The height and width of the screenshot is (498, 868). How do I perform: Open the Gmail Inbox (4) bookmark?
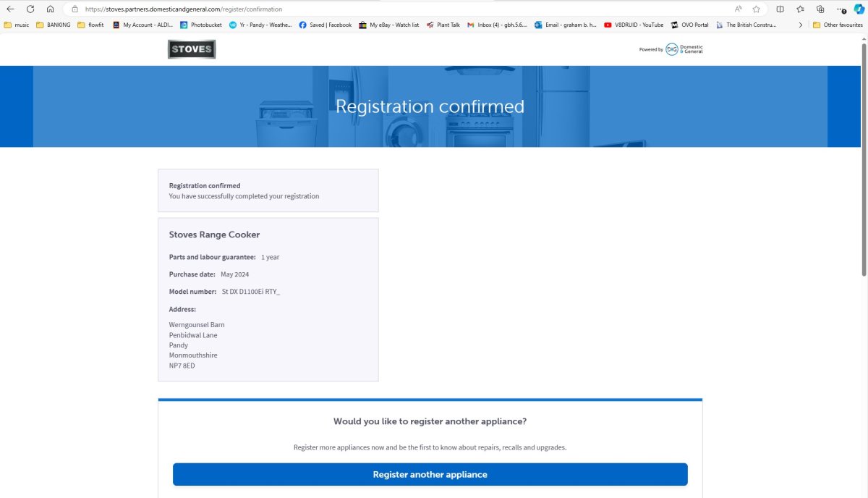pyautogui.click(x=497, y=25)
